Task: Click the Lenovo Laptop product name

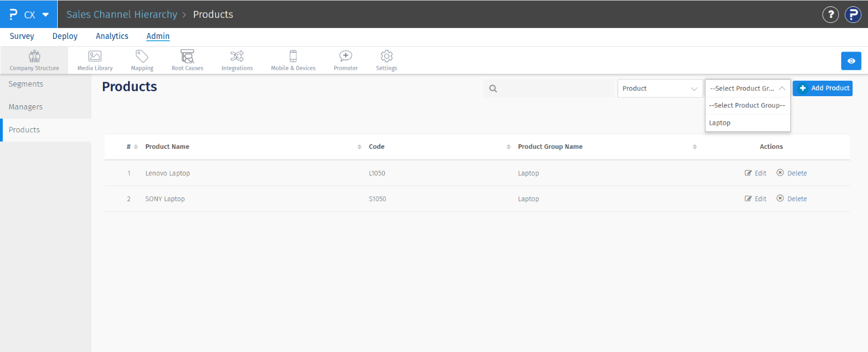Action: pyautogui.click(x=168, y=173)
